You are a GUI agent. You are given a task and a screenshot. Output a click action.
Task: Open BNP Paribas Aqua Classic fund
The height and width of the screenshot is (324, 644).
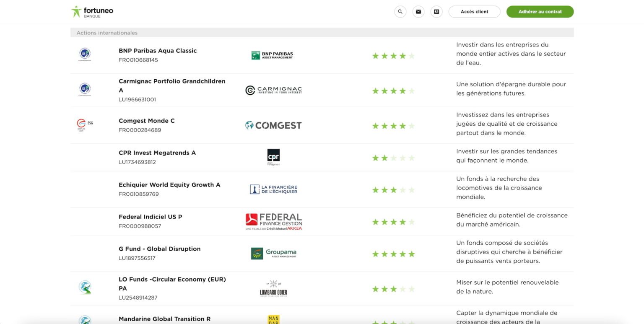[x=158, y=51]
